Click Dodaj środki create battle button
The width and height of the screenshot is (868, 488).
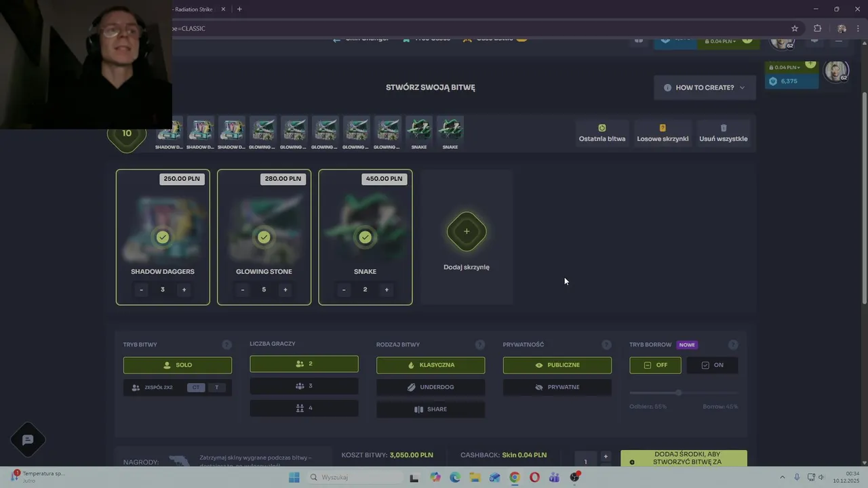pyautogui.click(x=684, y=458)
